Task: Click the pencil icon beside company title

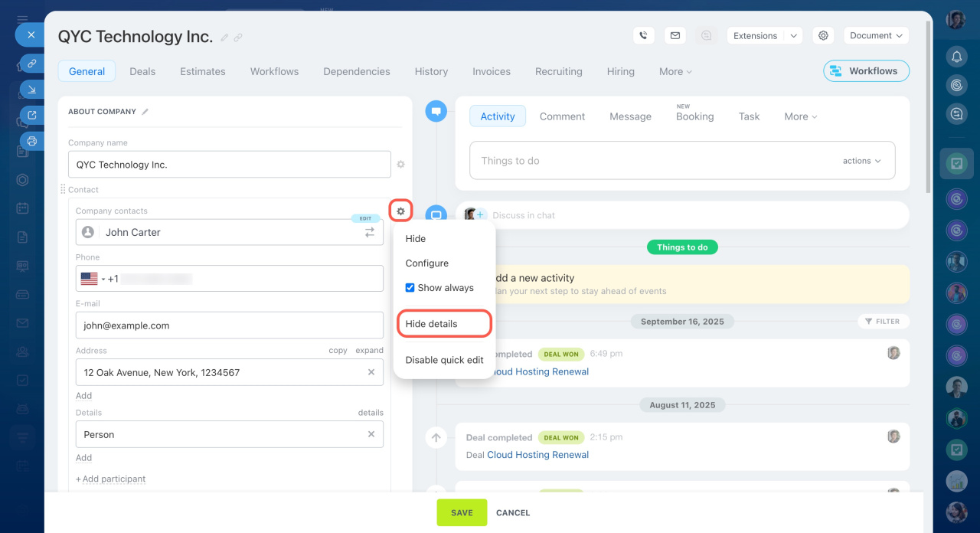Action: [x=224, y=38]
